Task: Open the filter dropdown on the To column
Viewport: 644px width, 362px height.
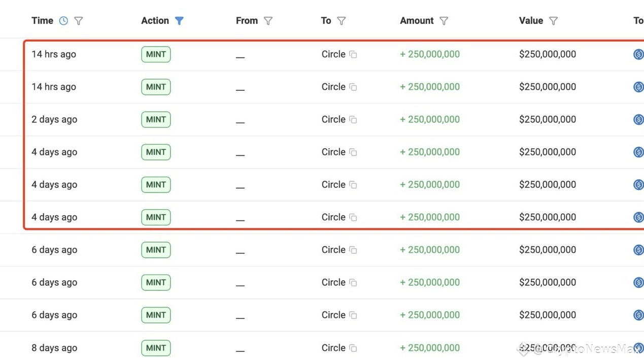Action: click(x=342, y=21)
